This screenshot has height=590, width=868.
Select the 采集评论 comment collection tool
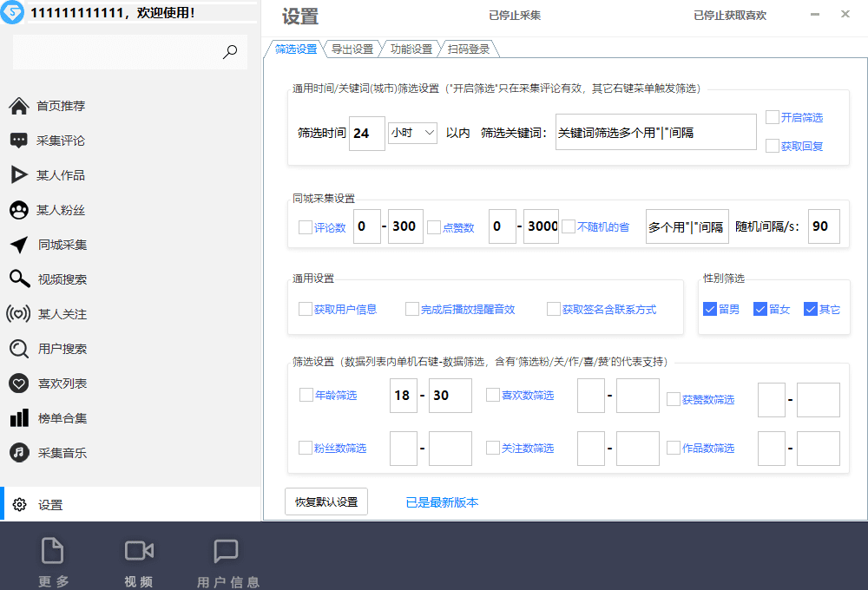pos(62,141)
